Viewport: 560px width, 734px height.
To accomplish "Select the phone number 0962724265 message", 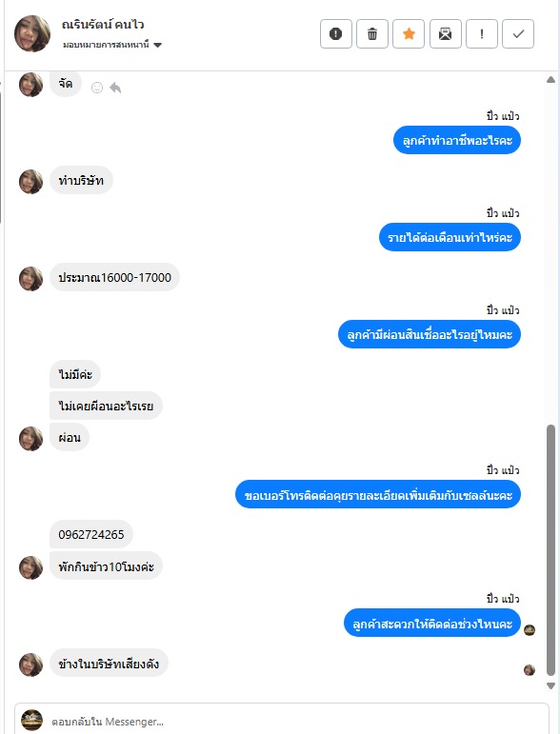I will coord(91,535).
